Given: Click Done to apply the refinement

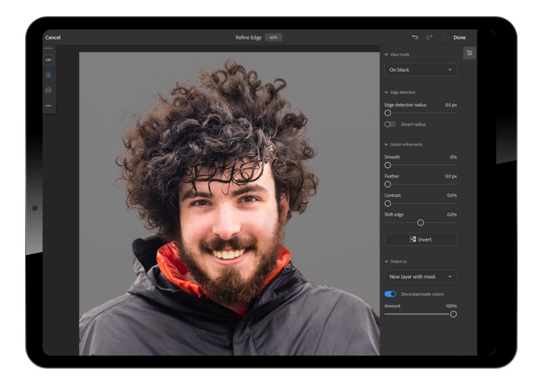Looking at the screenshot, I should click(x=459, y=37).
